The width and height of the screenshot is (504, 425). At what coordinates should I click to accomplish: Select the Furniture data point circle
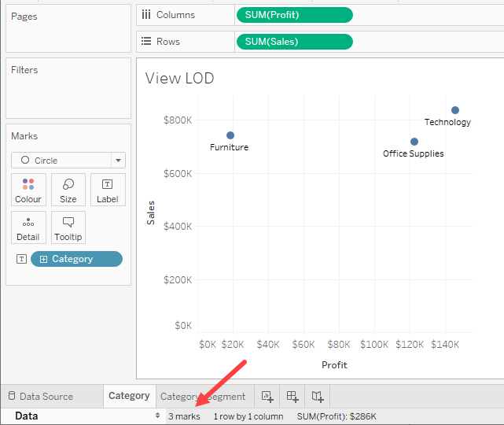(230, 135)
